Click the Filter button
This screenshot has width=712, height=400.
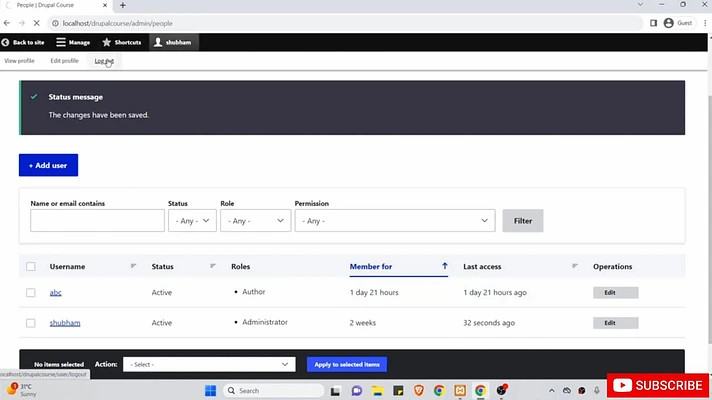[523, 221]
